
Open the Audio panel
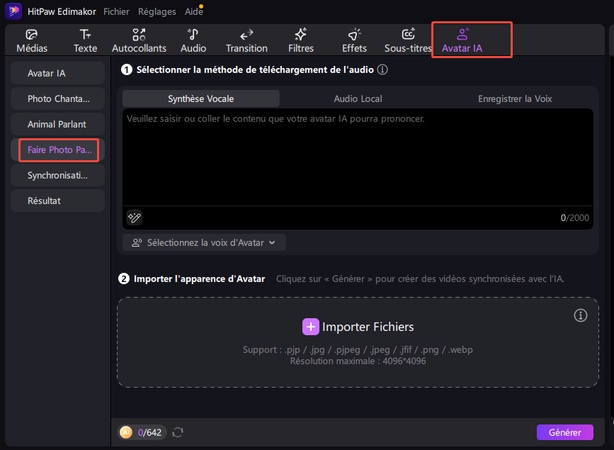[193, 40]
